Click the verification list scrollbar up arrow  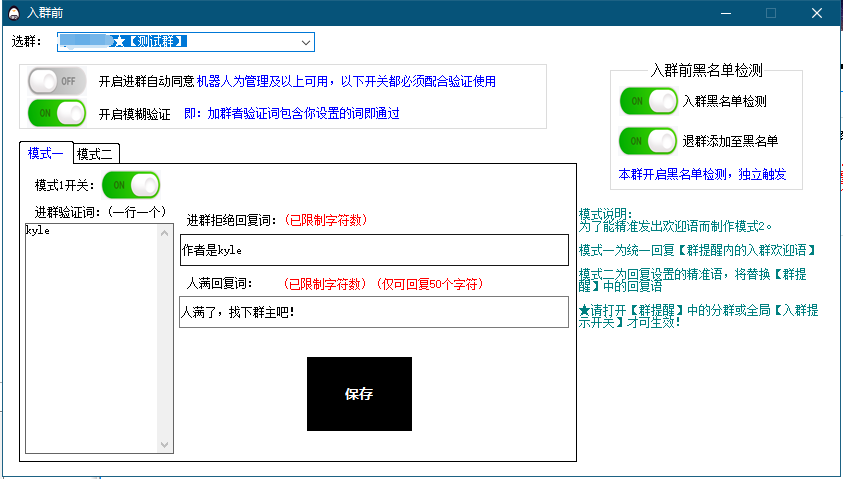point(165,233)
